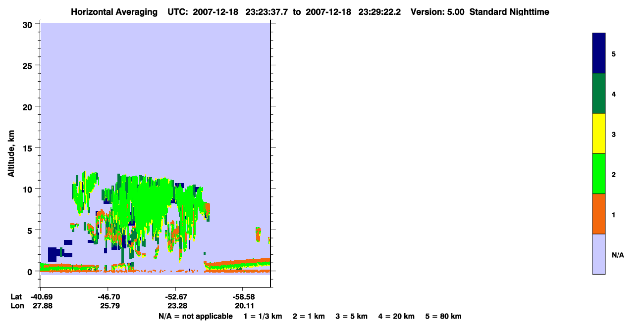The width and height of the screenshot is (644, 330).
Task: Click the 15 km altitude tick label
Action: point(29,148)
